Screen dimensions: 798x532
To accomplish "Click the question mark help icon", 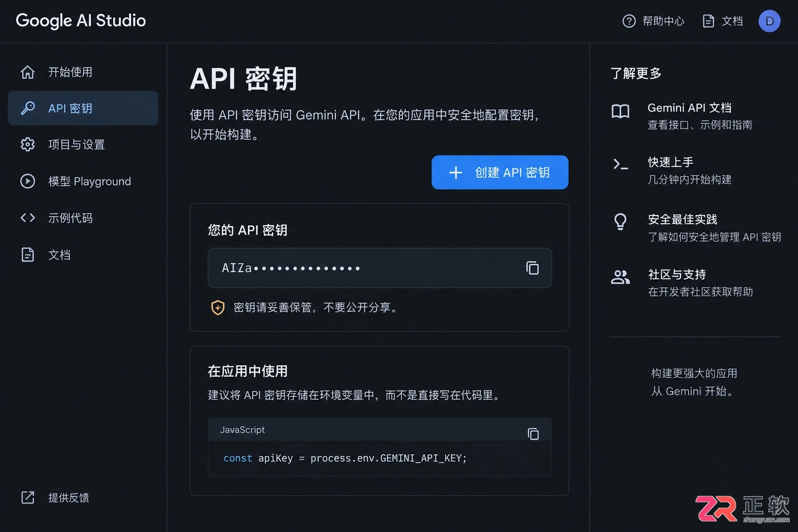I will (x=629, y=21).
